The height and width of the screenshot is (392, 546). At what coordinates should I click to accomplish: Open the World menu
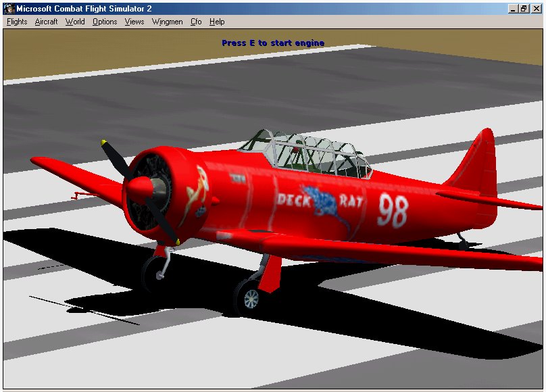tap(75, 22)
